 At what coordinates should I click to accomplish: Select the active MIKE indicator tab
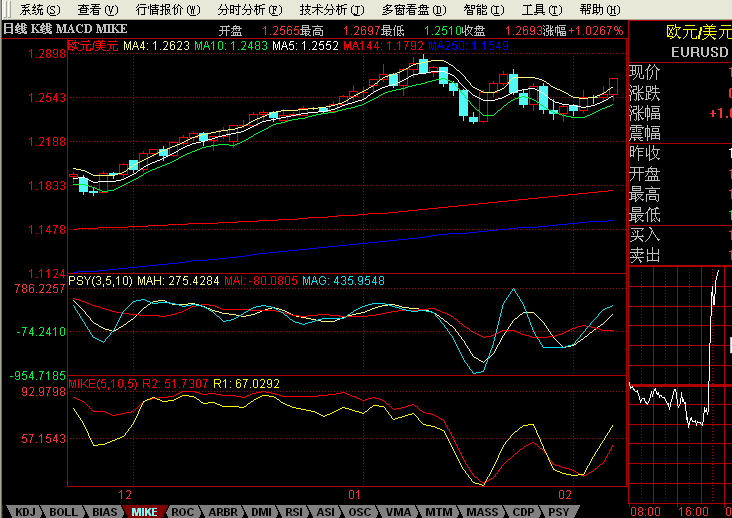coord(145,512)
